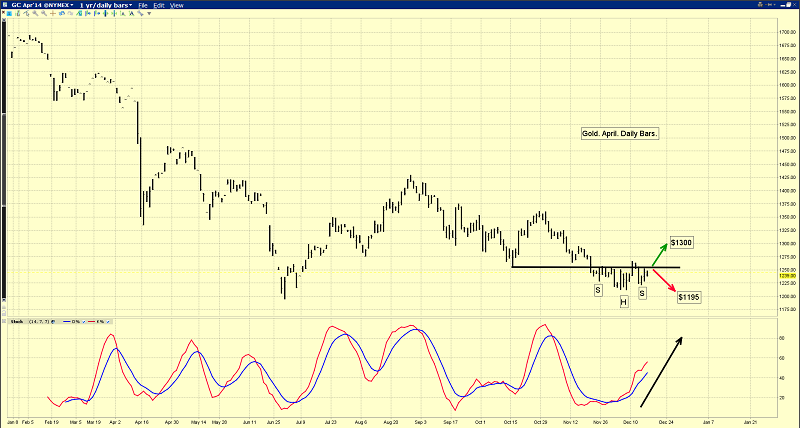
Task: Click the last tool icon in the toolbar
Action: point(141,13)
